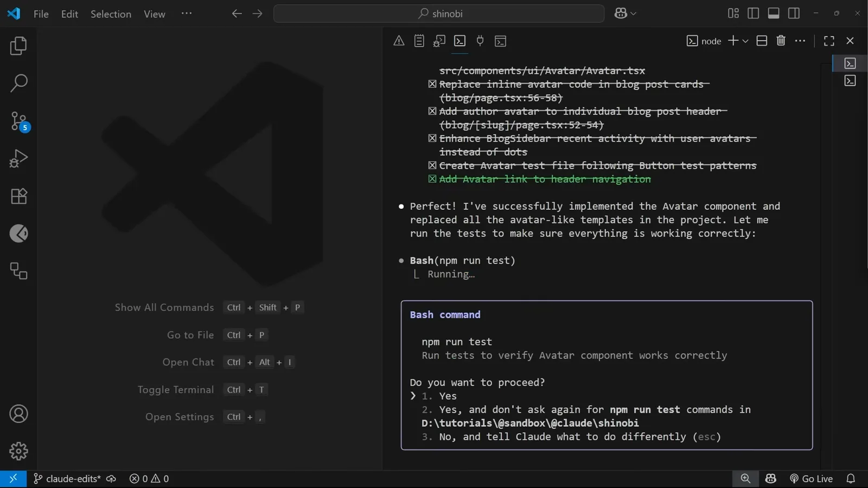
Task: Go forward with the right arrow
Action: [257, 14]
